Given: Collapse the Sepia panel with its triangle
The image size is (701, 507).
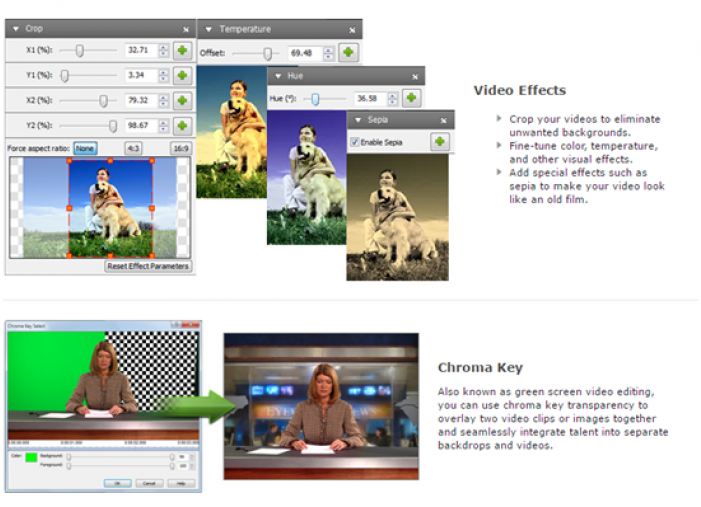Looking at the screenshot, I should tap(358, 120).
